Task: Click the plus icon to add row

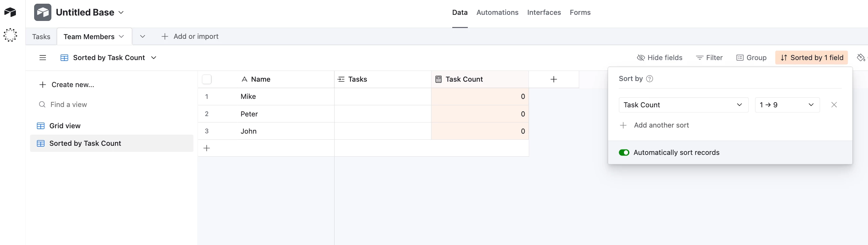Action: (x=207, y=148)
